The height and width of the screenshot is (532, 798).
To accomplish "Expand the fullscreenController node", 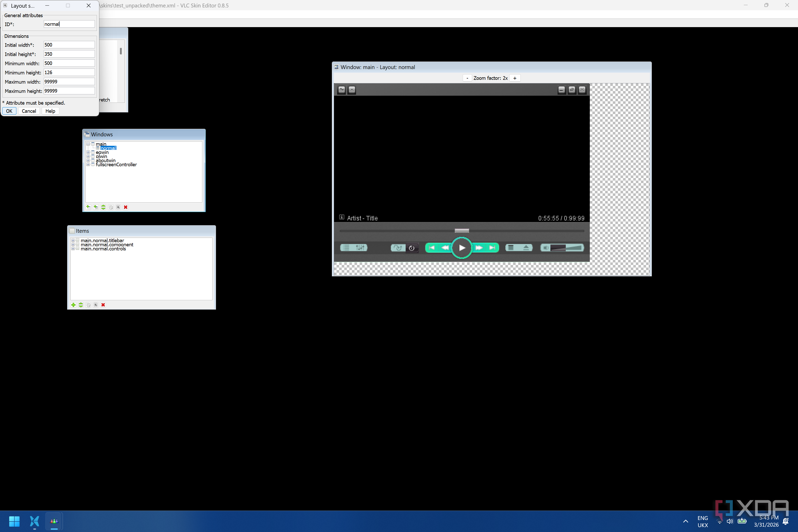I will point(88,164).
